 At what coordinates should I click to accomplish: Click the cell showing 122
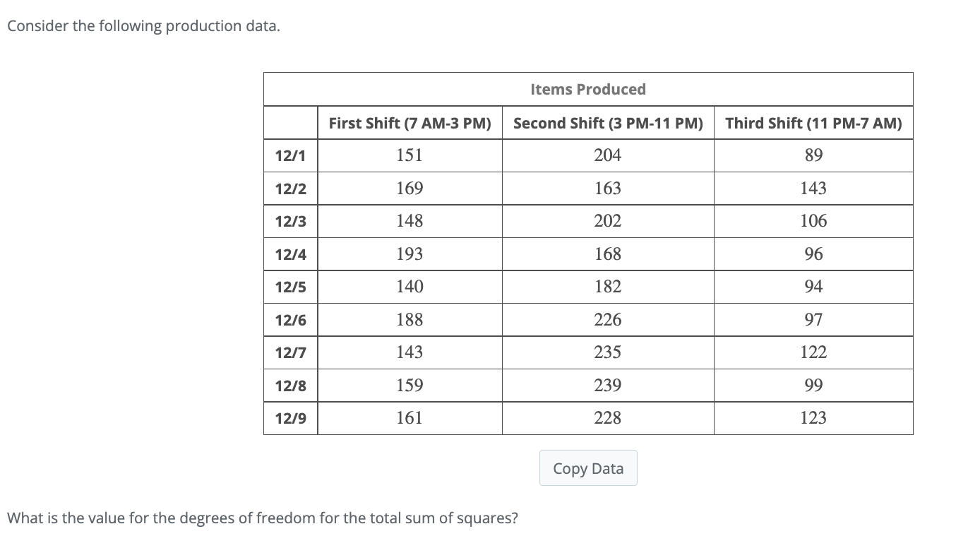tap(813, 352)
